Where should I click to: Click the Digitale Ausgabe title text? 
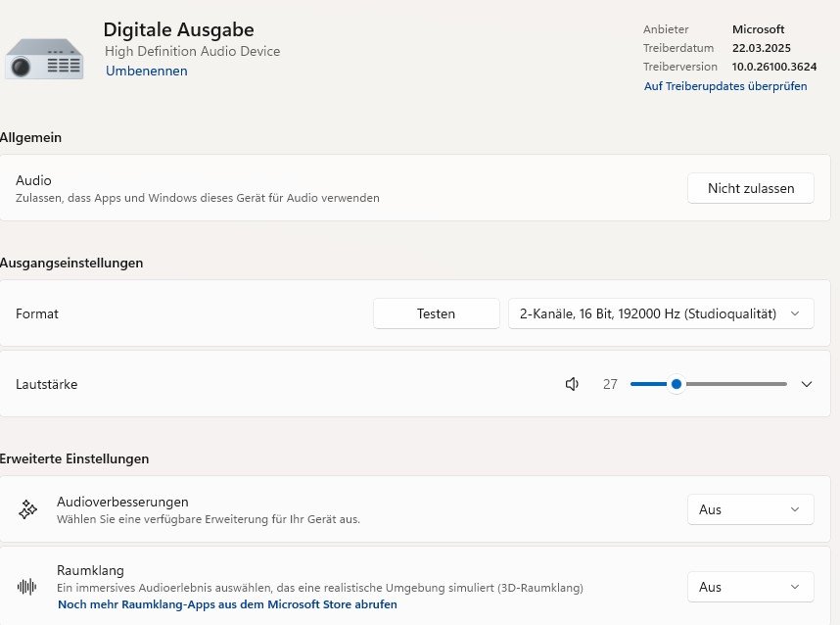click(x=178, y=30)
